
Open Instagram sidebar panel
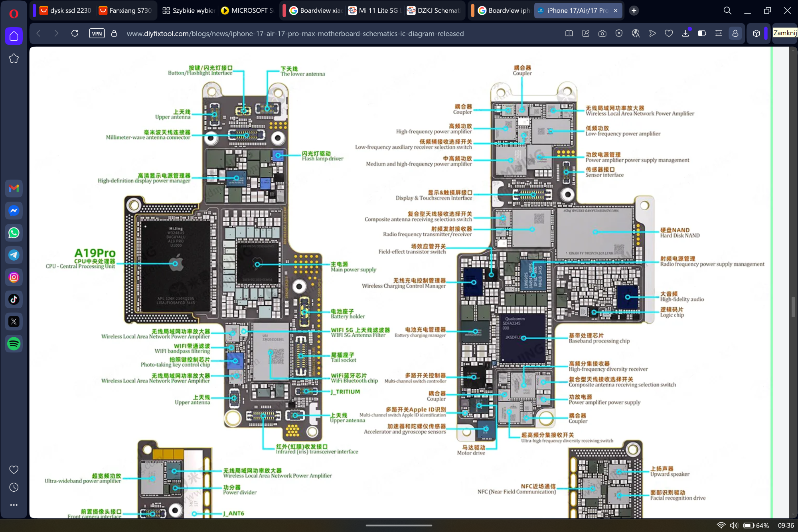point(14,277)
